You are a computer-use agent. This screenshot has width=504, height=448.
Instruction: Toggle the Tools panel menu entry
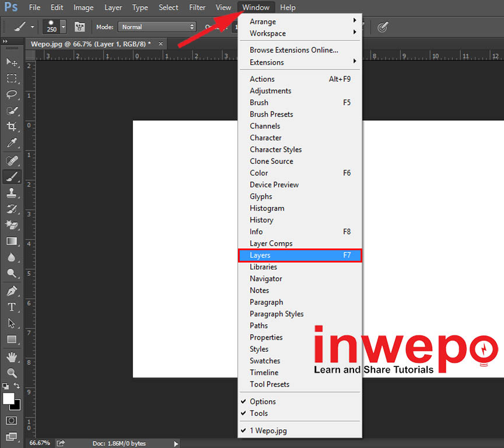258,413
